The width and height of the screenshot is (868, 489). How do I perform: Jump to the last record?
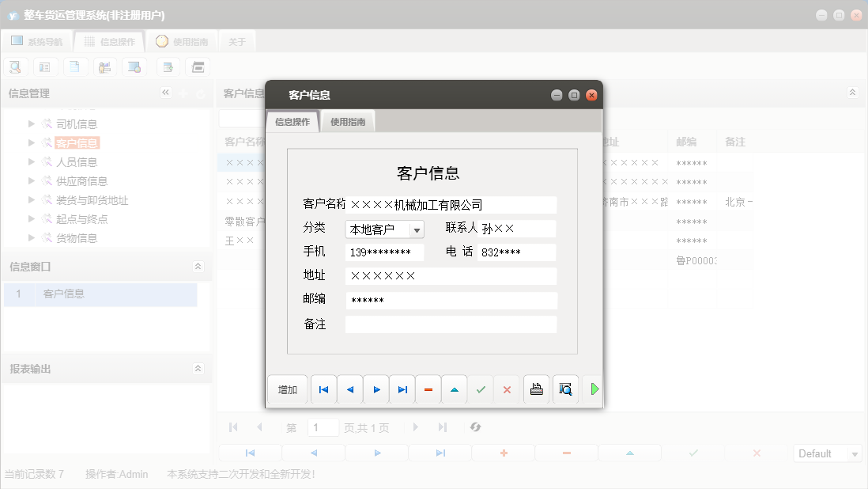coord(402,389)
